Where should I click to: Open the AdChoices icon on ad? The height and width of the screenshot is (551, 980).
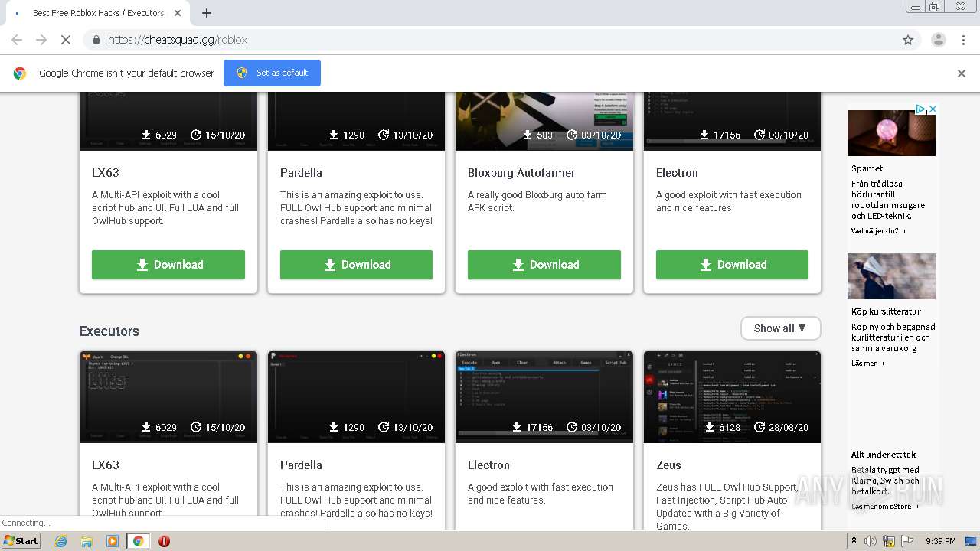pos(921,109)
